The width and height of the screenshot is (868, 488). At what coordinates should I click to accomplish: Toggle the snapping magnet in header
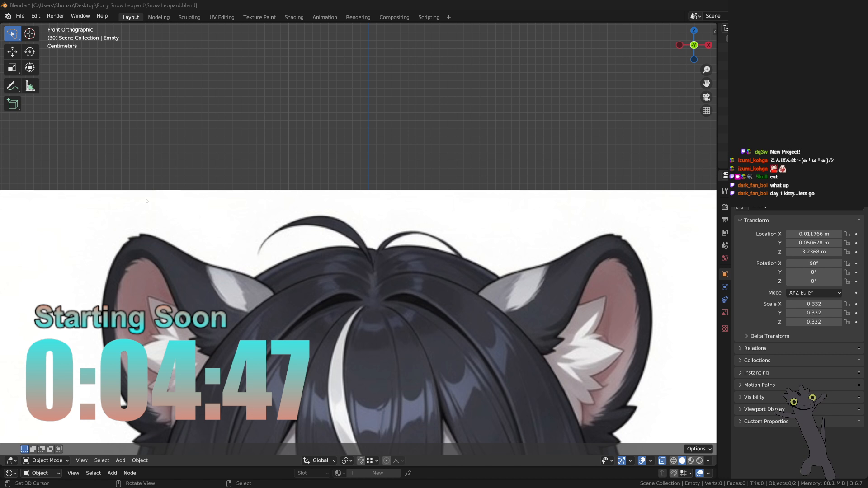pyautogui.click(x=360, y=460)
